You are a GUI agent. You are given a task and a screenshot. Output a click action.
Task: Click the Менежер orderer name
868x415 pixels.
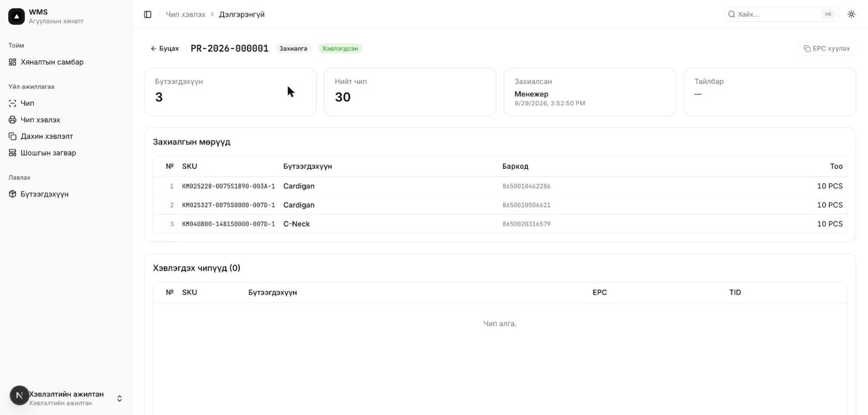[x=531, y=94]
